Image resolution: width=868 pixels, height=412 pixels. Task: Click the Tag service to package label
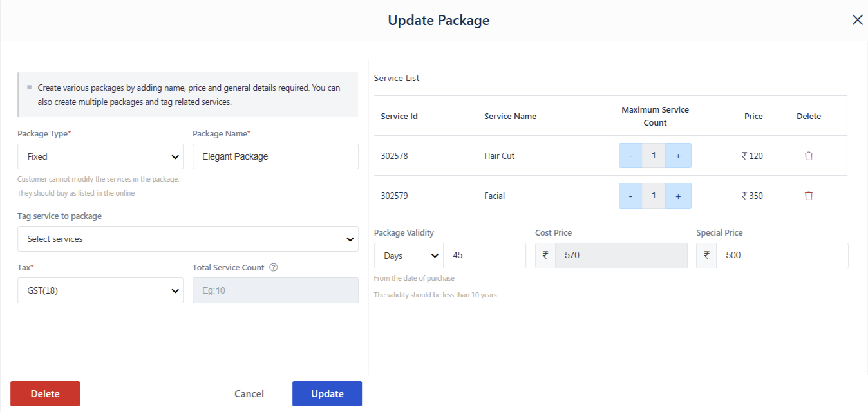tap(59, 216)
